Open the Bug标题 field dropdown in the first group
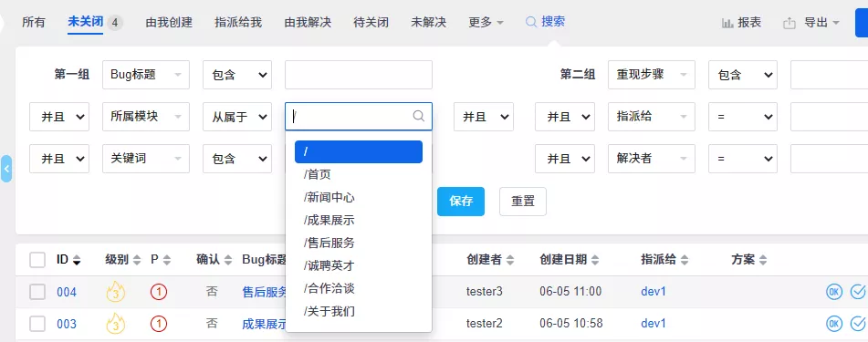The height and width of the screenshot is (342, 868). pyautogui.click(x=146, y=75)
